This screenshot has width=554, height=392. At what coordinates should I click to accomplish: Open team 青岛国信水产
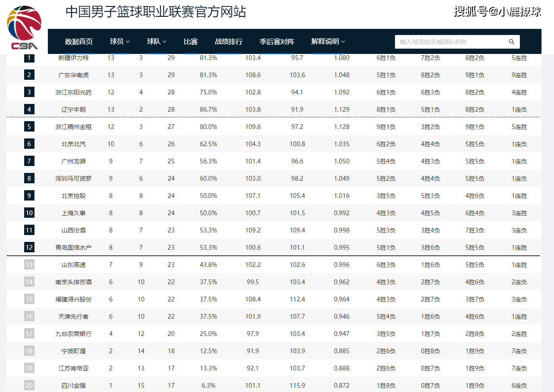(73, 248)
